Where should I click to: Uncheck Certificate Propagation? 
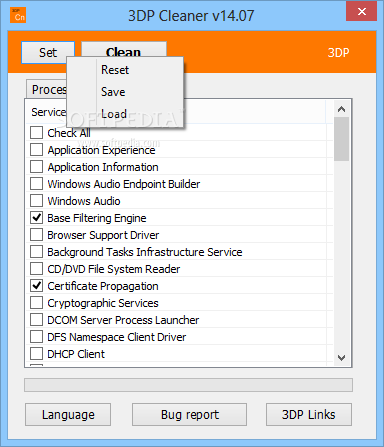point(36,285)
